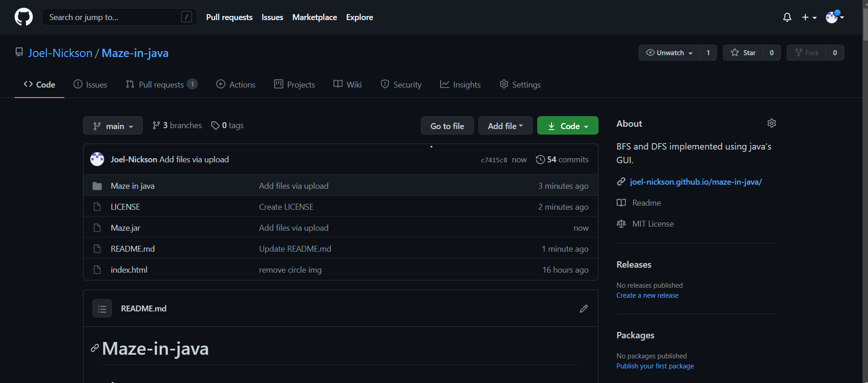Click Create a new release
This screenshot has height=383, width=868.
647,295
